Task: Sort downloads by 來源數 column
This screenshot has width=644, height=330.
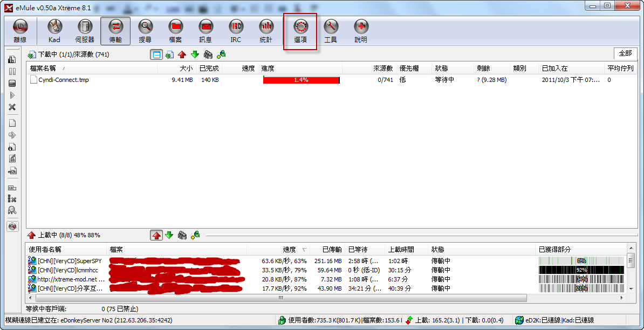Action: [x=369, y=68]
